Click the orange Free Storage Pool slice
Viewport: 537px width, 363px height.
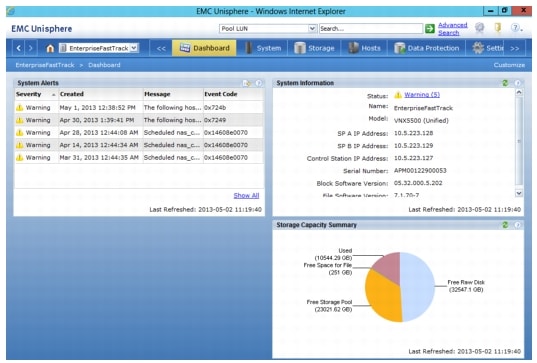(x=382, y=297)
